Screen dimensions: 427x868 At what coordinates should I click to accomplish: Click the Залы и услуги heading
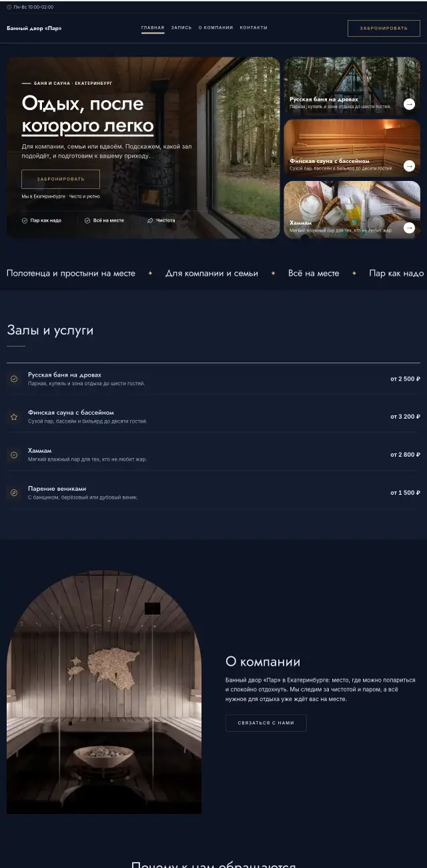tap(50, 331)
